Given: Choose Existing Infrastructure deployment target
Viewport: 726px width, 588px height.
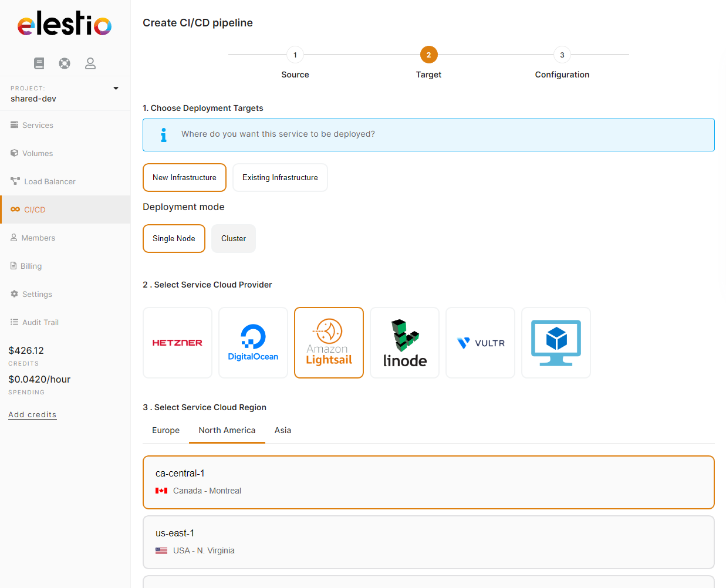Looking at the screenshot, I should click(x=280, y=177).
